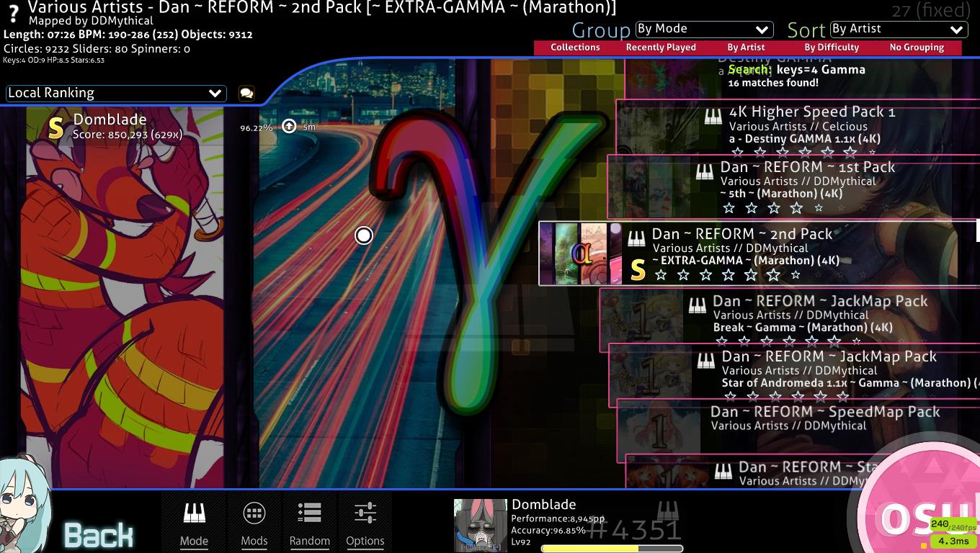Click the 4.3ms latency display
The width and height of the screenshot is (980, 553).
(x=953, y=541)
